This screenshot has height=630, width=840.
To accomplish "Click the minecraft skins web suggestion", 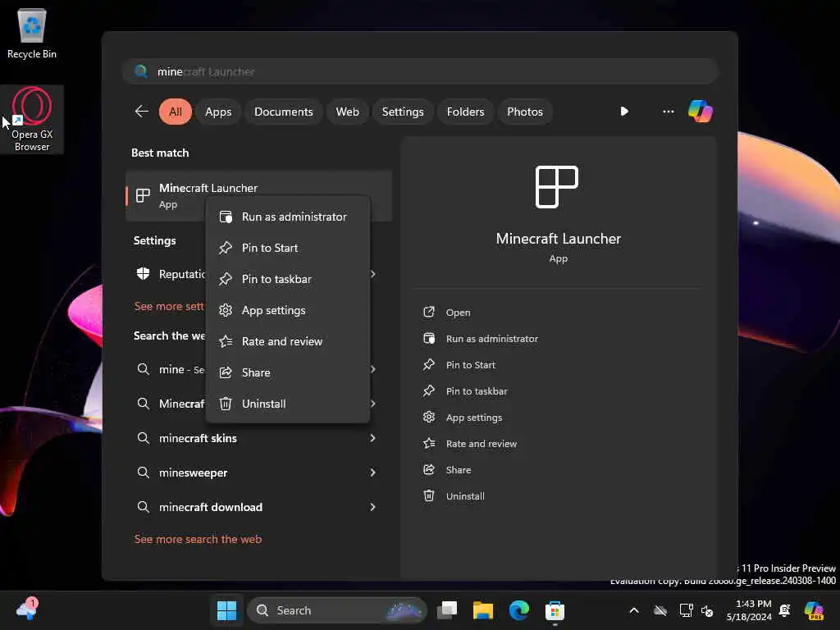I will tap(258, 438).
